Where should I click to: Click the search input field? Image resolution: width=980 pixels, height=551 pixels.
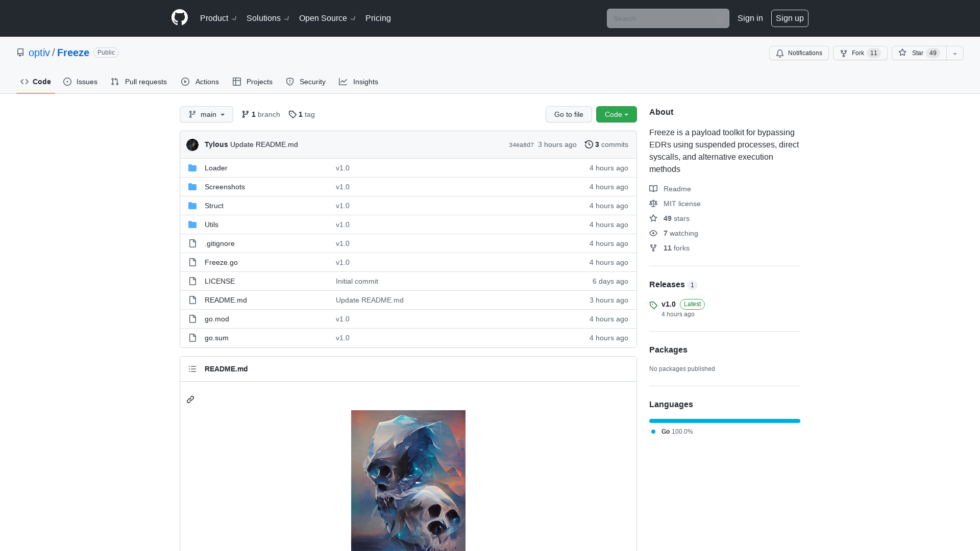coord(668,18)
